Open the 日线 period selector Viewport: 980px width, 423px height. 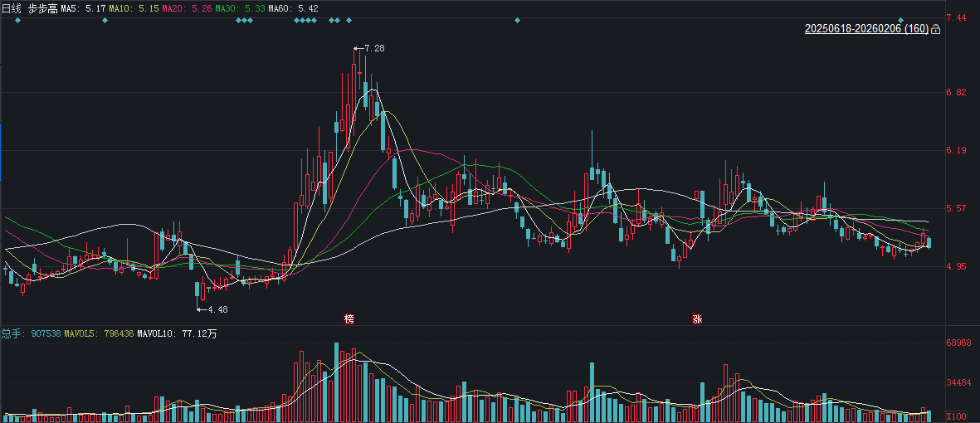12,7
